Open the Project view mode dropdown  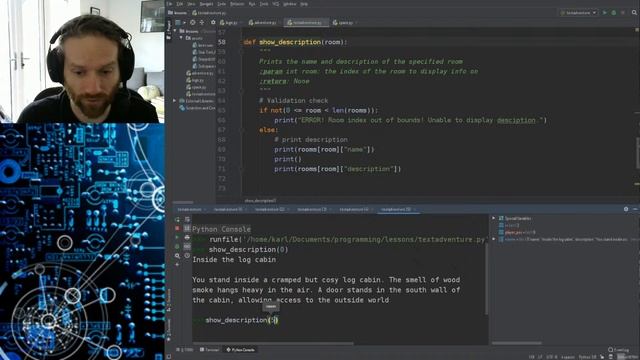[181, 22]
